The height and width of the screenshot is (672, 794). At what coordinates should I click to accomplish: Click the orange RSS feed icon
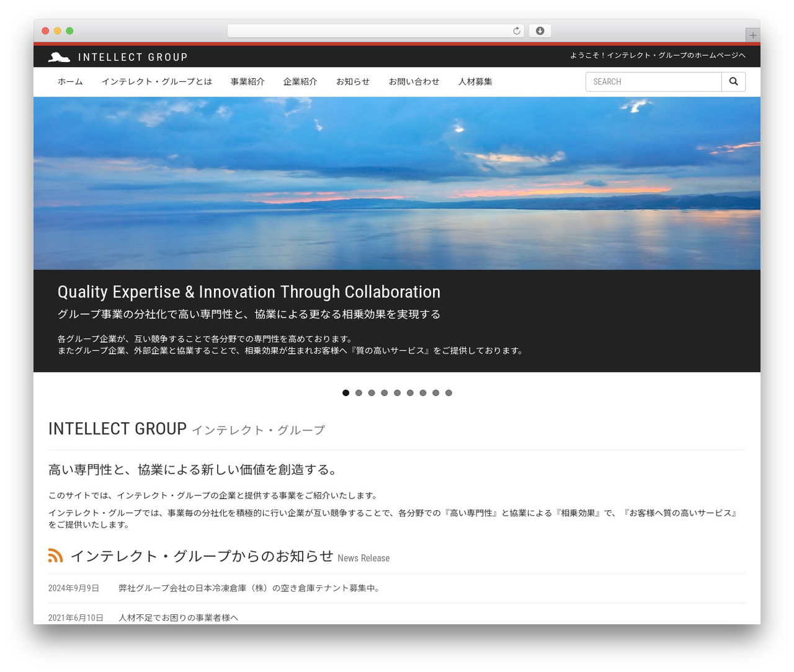[56, 555]
